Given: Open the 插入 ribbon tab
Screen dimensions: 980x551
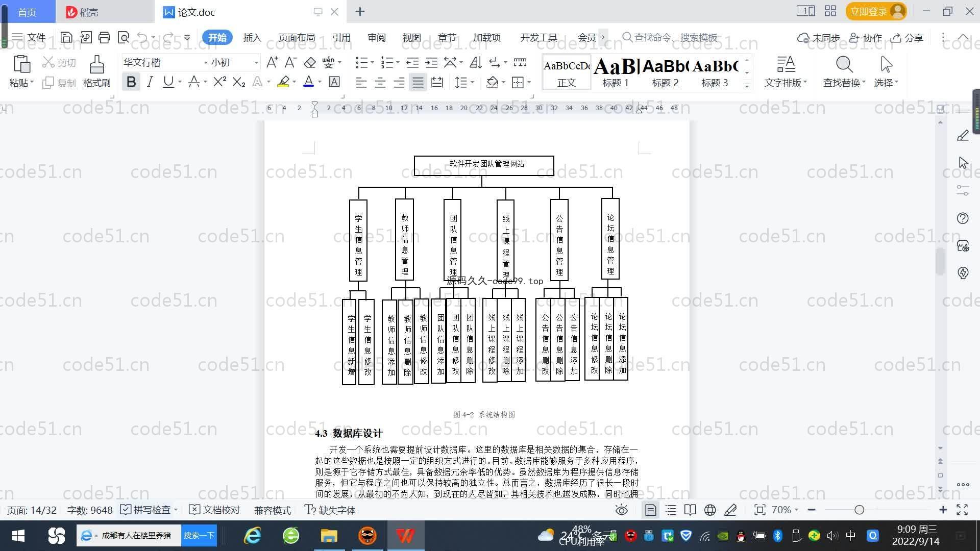Looking at the screenshot, I should (252, 37).
